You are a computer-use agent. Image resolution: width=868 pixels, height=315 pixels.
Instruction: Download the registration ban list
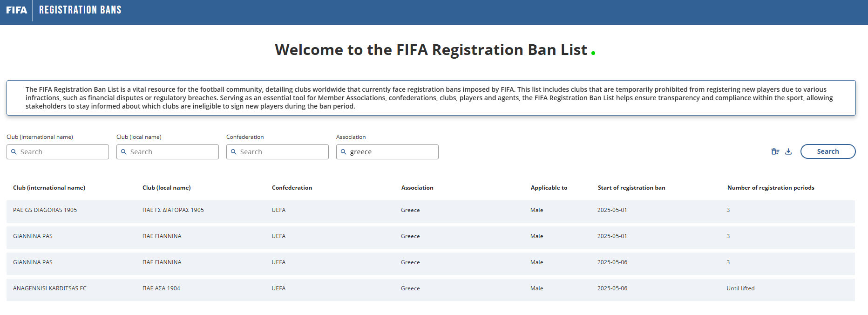pos(788,151)
